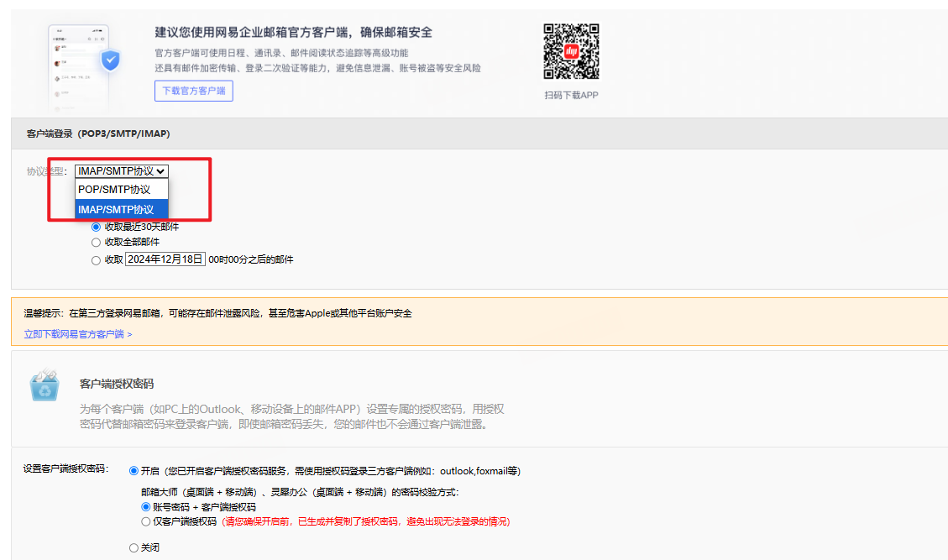Select the radio before the date field
This screenshot has height=560, width=948.
(x=96, y=260)
